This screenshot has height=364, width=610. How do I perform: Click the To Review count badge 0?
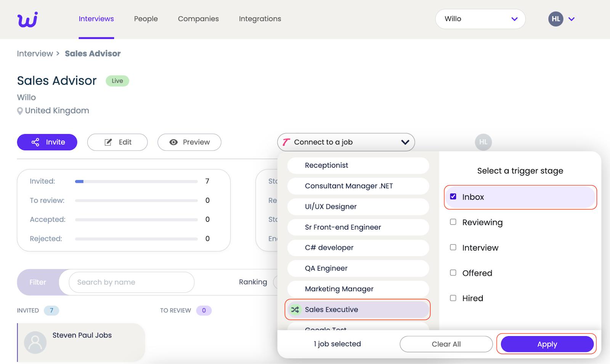[x=204, y=311]
